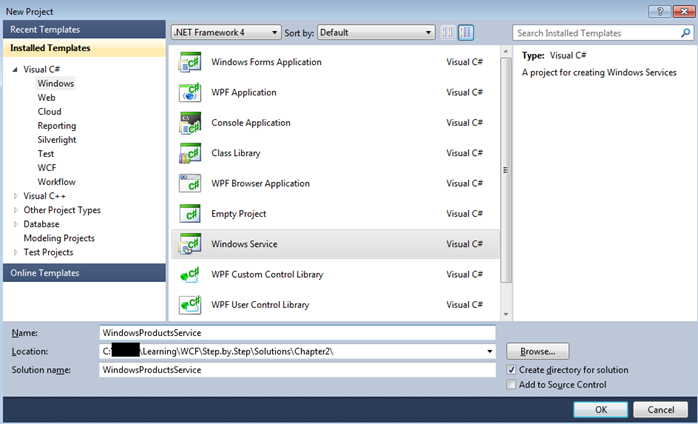Select the Class Library template icon
The height and width of the screenshot is (424, 698).
[189, 153]
